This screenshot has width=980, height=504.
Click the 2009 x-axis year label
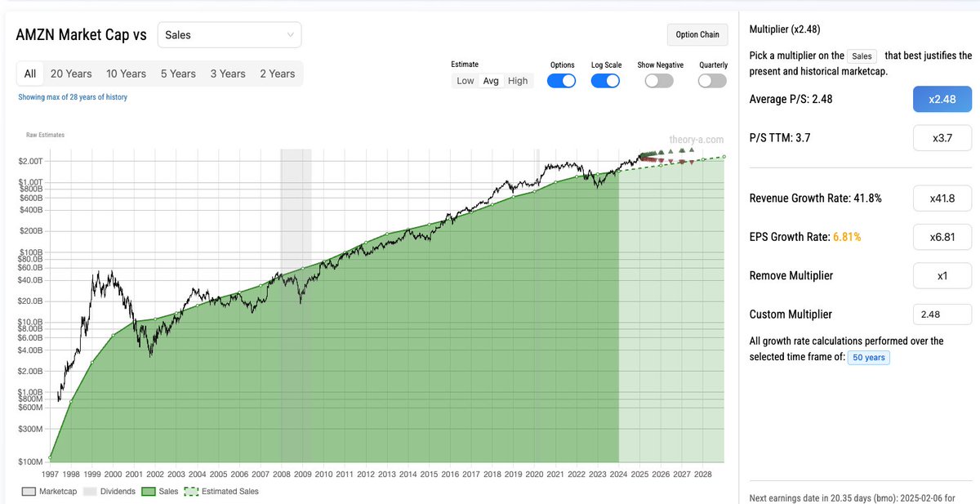click(x=302, y=474)
